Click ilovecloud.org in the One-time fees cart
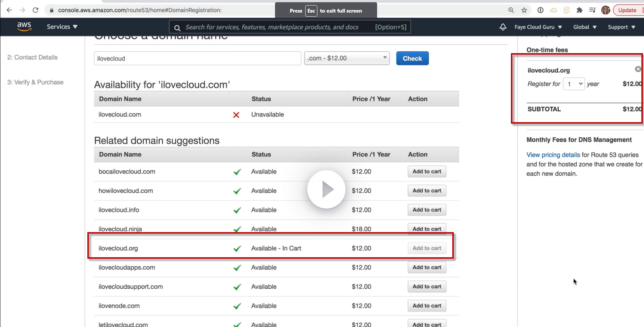 [x=549, y=70]
